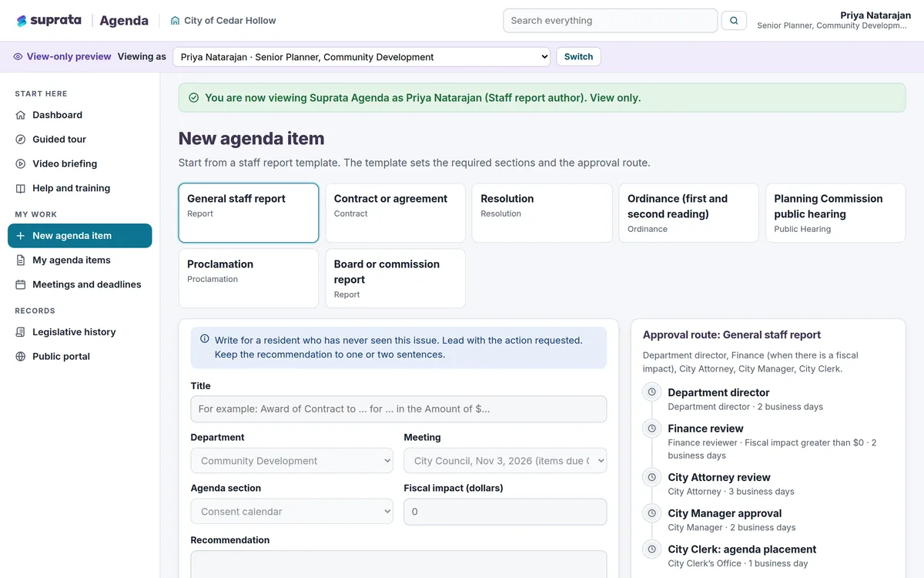Open Meetings and deadlines
Image resolution: width=924 pixels, height=578 pixels.
pos(80,284)
